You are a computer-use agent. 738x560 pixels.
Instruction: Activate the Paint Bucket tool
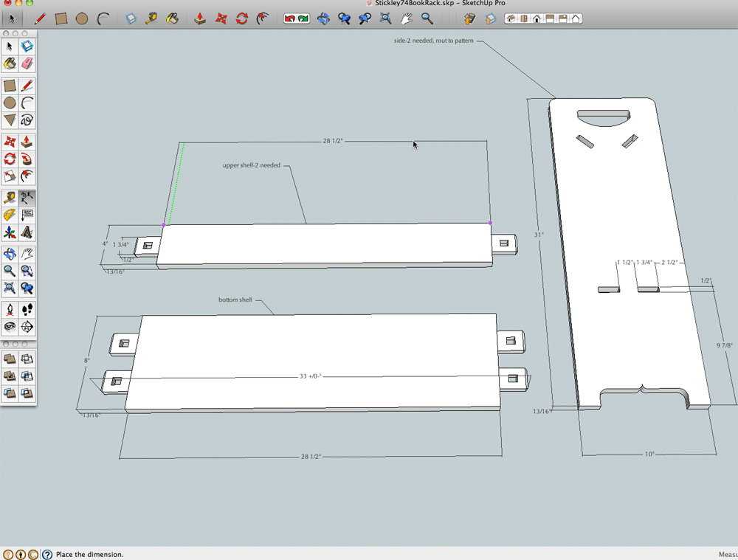10,65
